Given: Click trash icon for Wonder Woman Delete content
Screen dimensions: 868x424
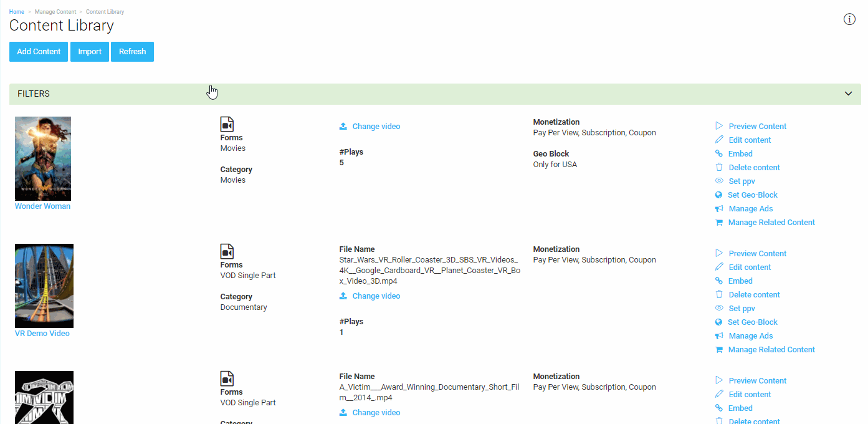Looking at the screenshot, I should pyautogui.click(x=719, y=167).
